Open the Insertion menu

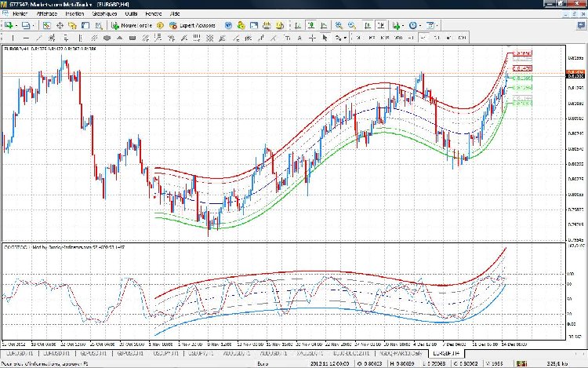pos(74,14)
